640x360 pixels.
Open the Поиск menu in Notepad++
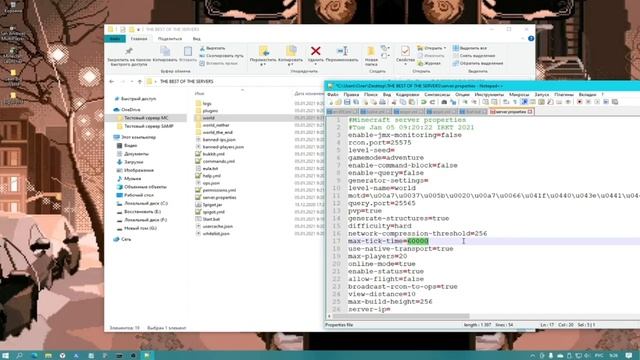click(371, 94)
